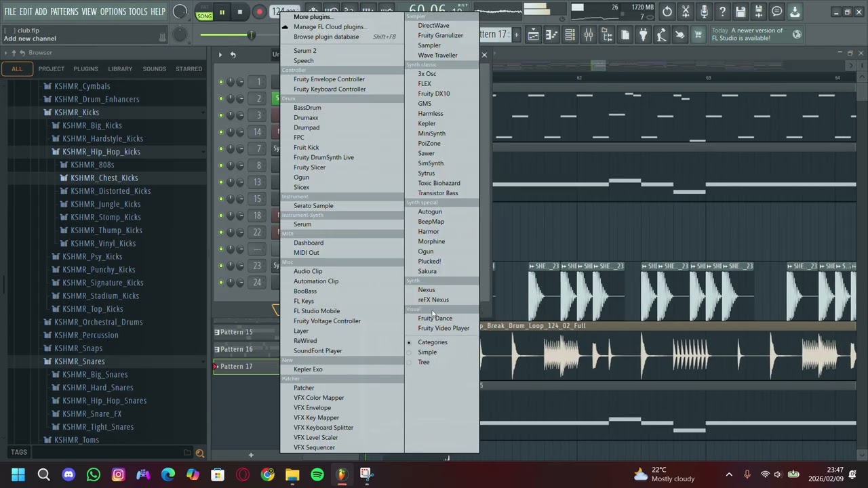Pause playback with the pause button
The width and height of the screenshot is (868, 488).
tap(222, 12)
